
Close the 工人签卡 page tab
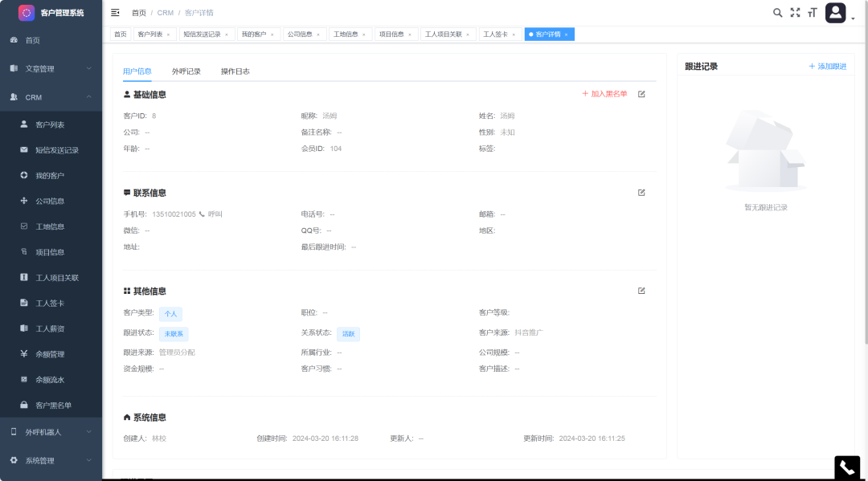tap(514, 35)
